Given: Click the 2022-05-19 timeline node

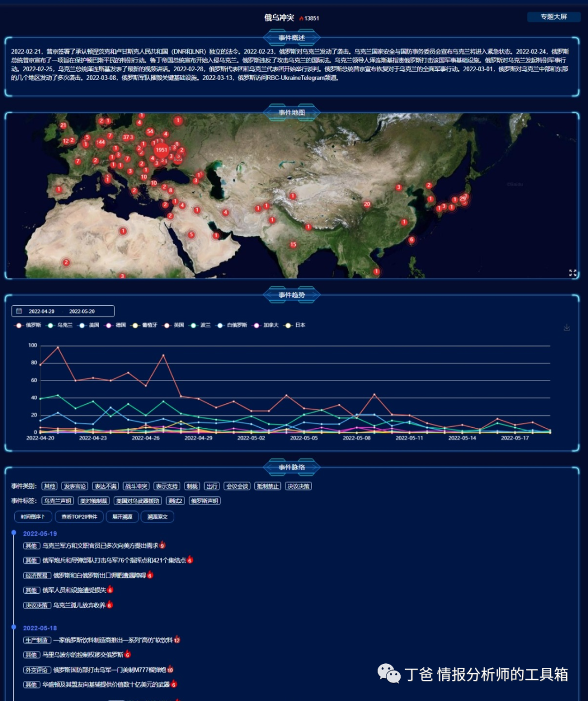Looking at the screenshot, I should (x=14, y=533).
